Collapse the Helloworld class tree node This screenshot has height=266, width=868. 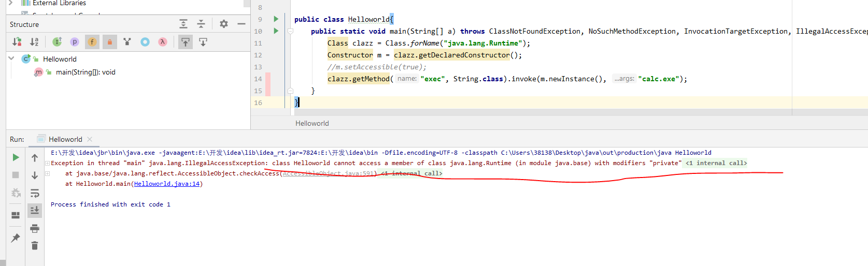[x=11, y=59]
